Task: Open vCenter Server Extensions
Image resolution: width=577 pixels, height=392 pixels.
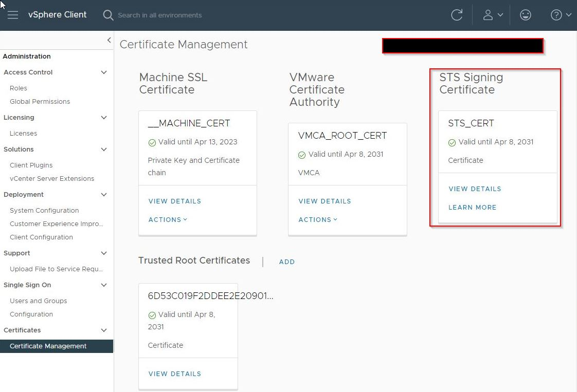Action: tap(52, 179)
